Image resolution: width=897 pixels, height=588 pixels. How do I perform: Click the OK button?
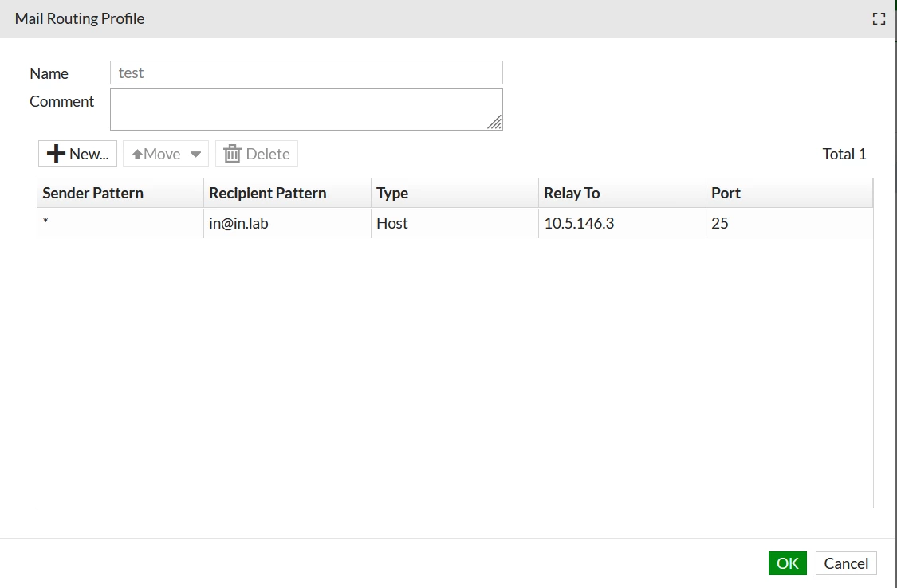tap(787, 563)
